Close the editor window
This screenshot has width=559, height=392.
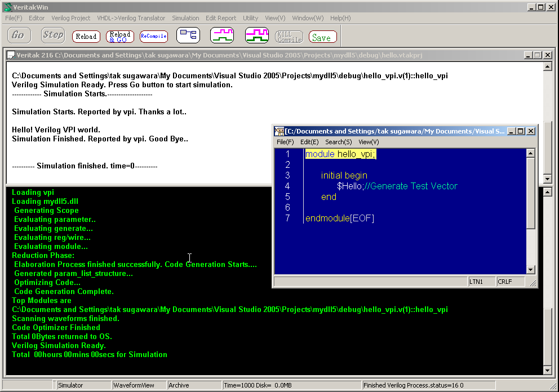click(x=531, y=131)
